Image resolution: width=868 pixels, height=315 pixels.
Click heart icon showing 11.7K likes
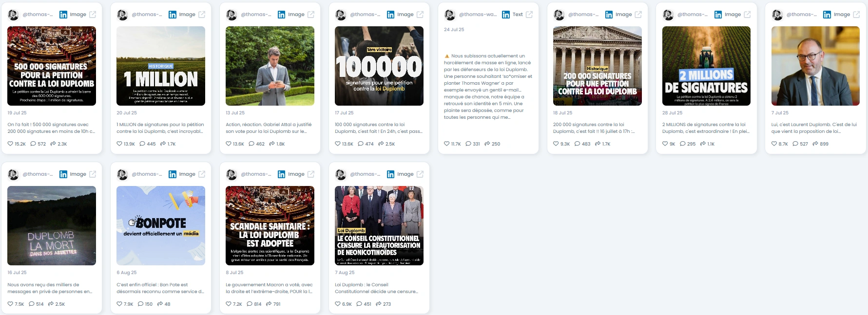(447, 144)
